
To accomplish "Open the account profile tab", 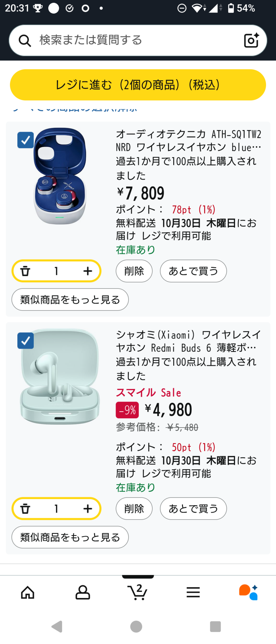I will point(83,592).
